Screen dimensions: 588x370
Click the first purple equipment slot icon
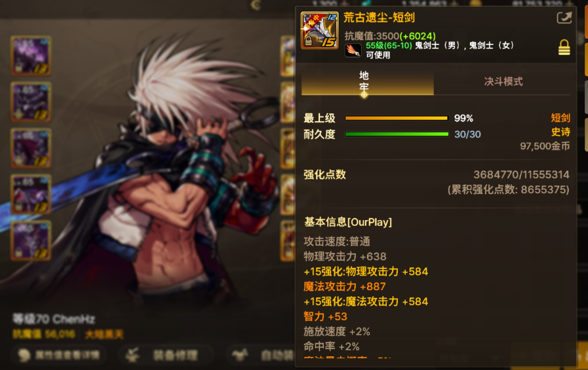(x=31, y=56)
